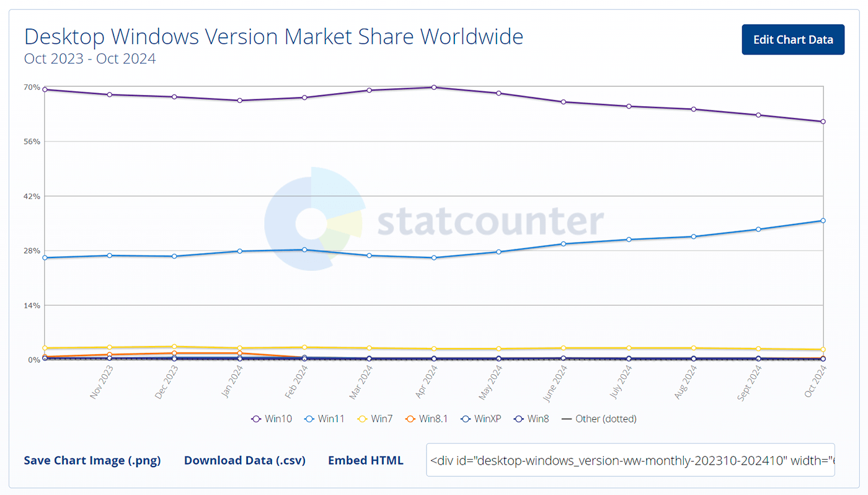Toggle Other (dotted) legend entry
The height and width of the screenshot is (495, 868).
pyautogui.click(x=599, y=419)
